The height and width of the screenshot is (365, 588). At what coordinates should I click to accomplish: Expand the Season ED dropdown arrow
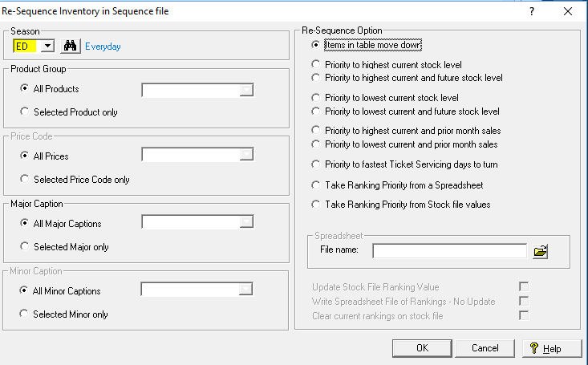(47, 47)
